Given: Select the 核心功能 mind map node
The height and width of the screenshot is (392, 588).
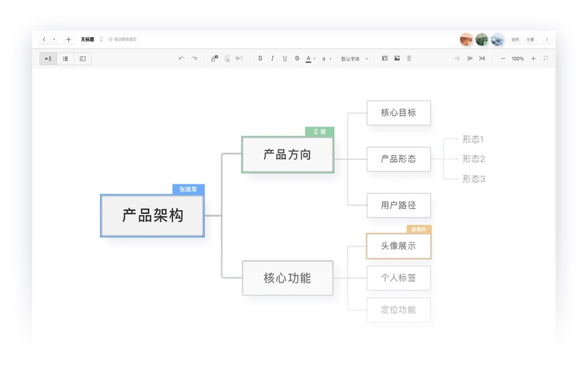Looking at the screenshot, I should click(x=288, y=278).
